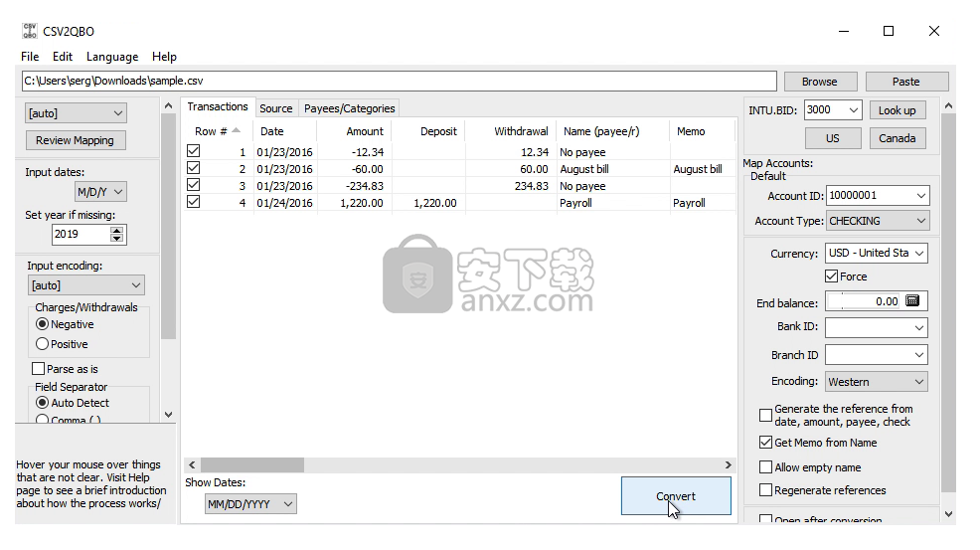Screen dimensions: 980x550
Task: Expand the Bank ID dropdown
Action: click(918, 327)
